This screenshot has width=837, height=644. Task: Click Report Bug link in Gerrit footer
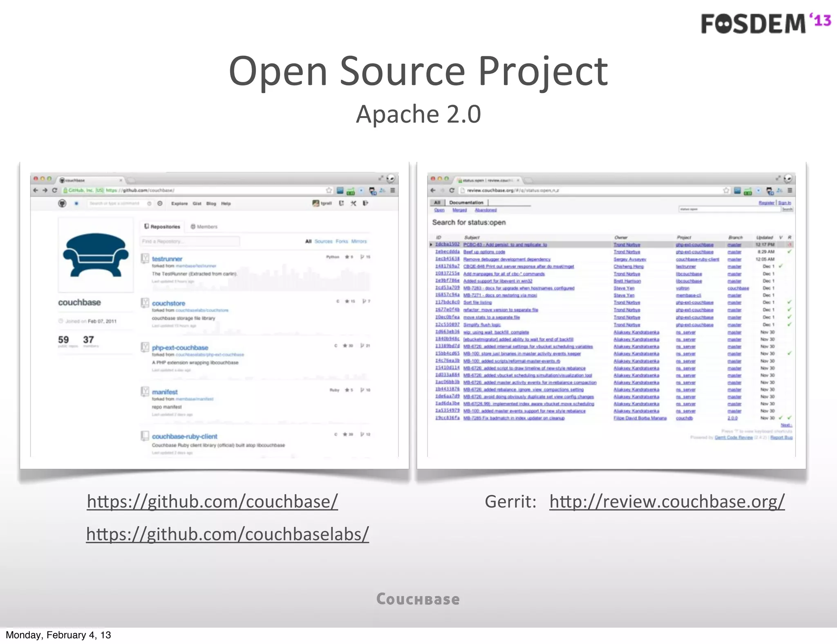click(781, 438)
